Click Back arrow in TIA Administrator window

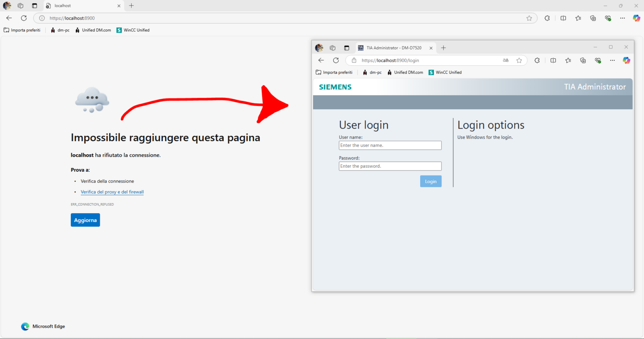(321, 60)
